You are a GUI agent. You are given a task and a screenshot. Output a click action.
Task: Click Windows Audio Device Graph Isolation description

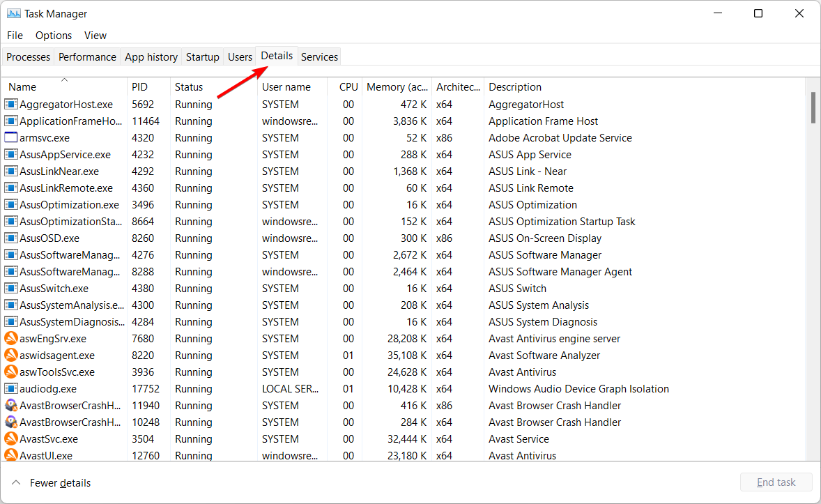coord(578,389)
